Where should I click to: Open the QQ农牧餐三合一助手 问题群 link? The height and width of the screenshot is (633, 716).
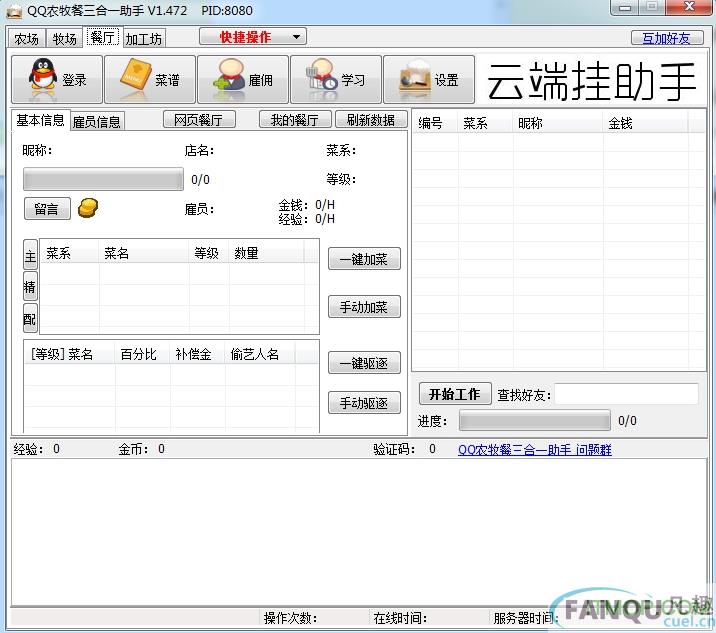535,450
